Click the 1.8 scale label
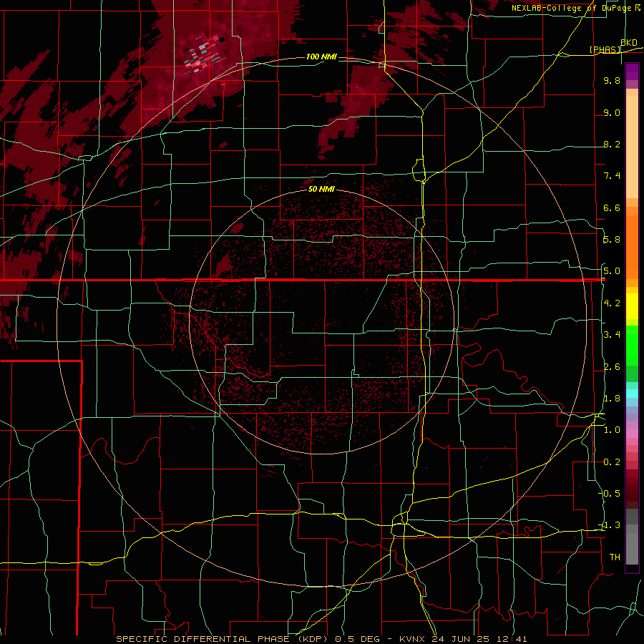Viewport: 644px width, 644px height. 612,399
